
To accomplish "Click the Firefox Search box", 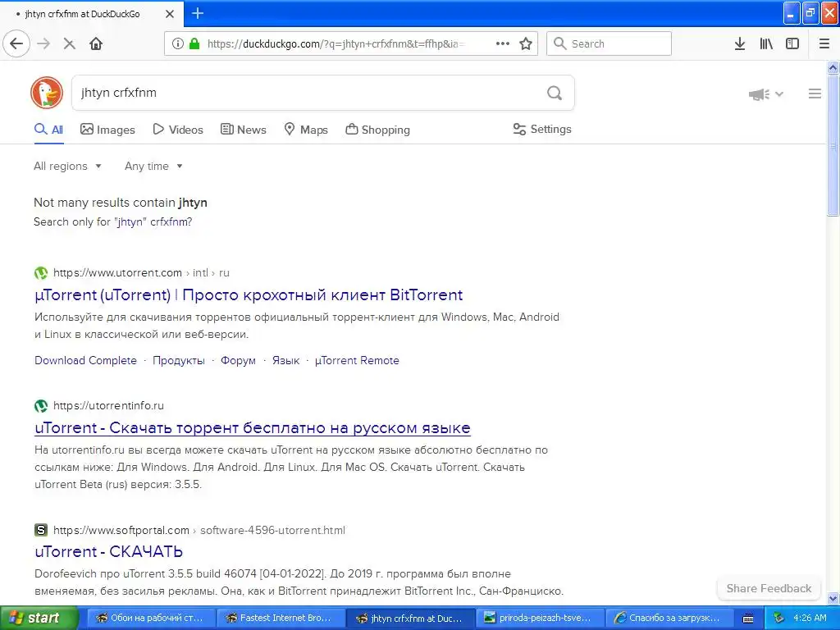I will [x=609, y=43].
